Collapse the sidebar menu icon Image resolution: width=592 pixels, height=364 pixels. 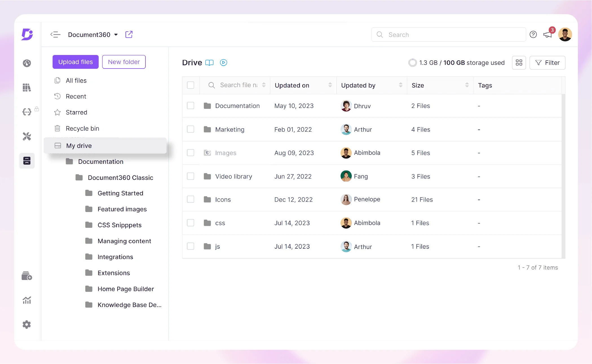(55, 34)
